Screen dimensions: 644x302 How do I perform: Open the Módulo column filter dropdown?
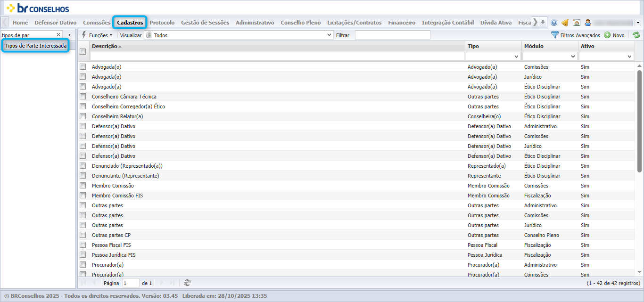(x=573, y=57)
